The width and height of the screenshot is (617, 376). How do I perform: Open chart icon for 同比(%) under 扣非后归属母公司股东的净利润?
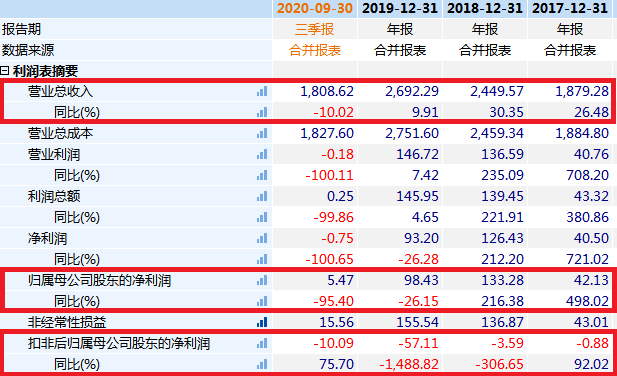point(262,365)
